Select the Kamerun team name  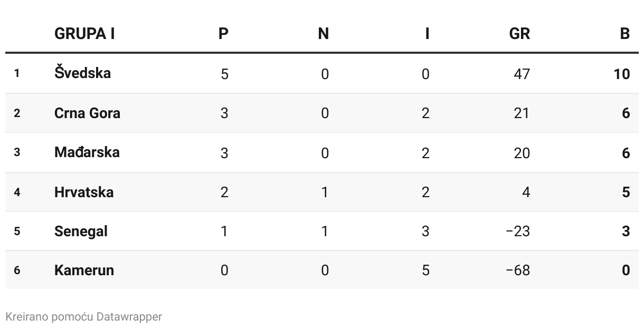pyautogui.click(x=84, y=270)
